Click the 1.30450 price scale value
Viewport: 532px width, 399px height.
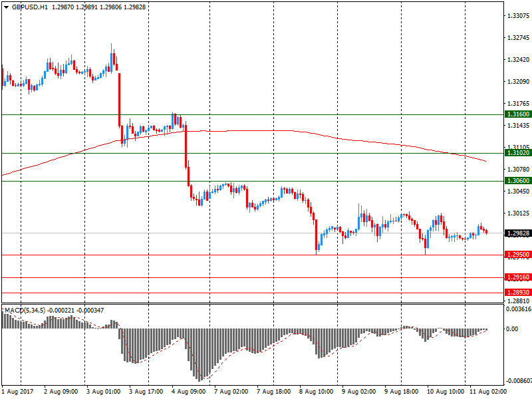pyautogui.click(x=518, y=192)
